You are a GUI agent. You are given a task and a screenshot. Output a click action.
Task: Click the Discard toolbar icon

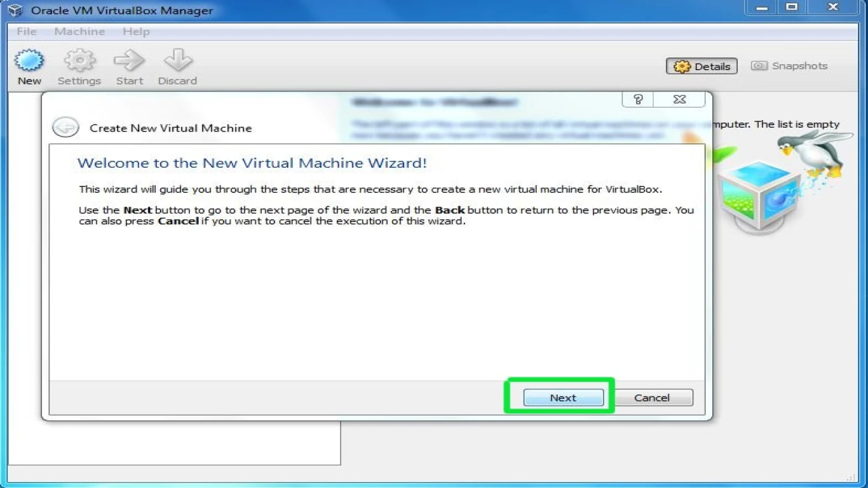pyautogui.click(x=177, y=67)
